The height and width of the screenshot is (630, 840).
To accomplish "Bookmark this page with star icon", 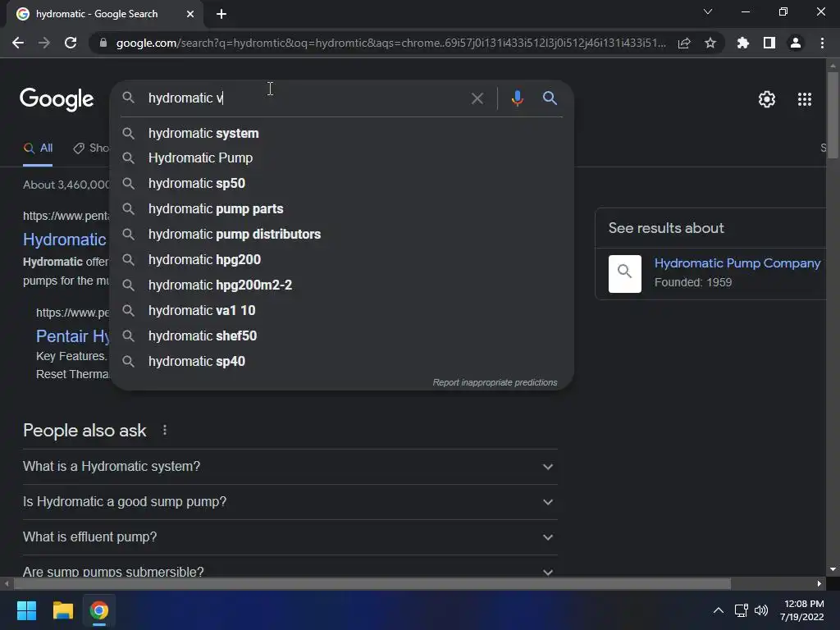I will point(710,43).
